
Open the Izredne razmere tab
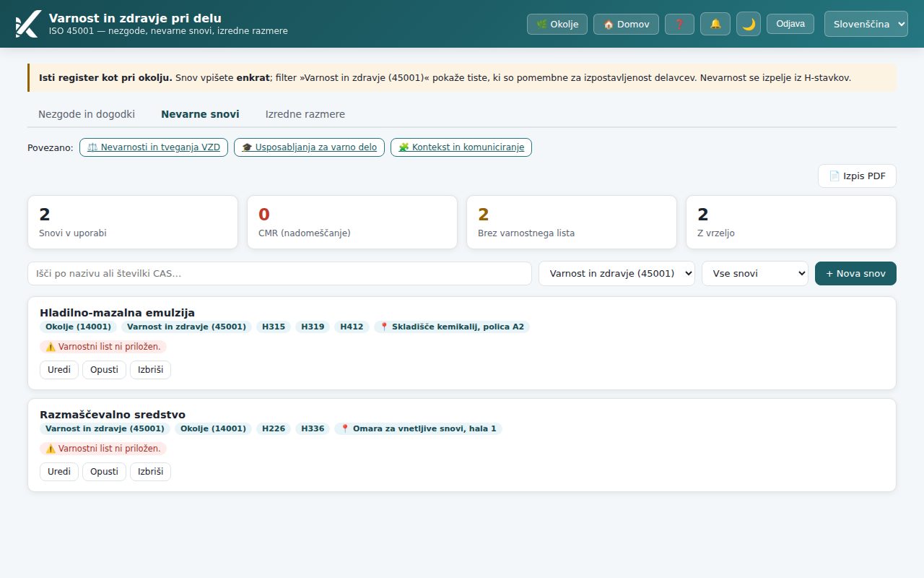(305, 114)
